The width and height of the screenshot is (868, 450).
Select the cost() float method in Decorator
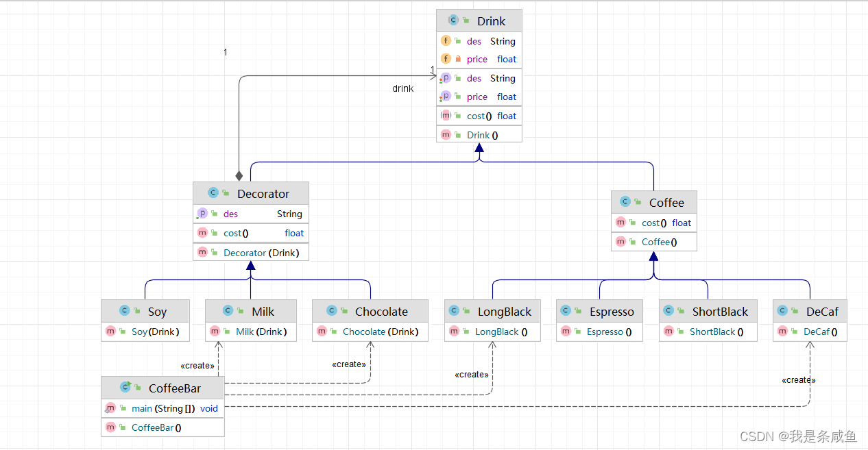(x=251, y=233)
